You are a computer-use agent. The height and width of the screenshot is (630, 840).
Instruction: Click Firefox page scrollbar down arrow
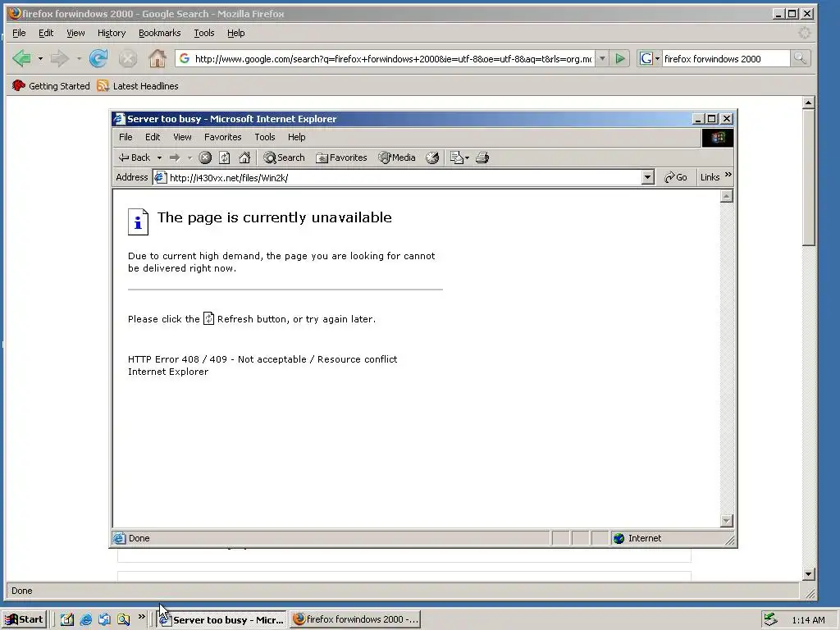[x=809, y=574]
